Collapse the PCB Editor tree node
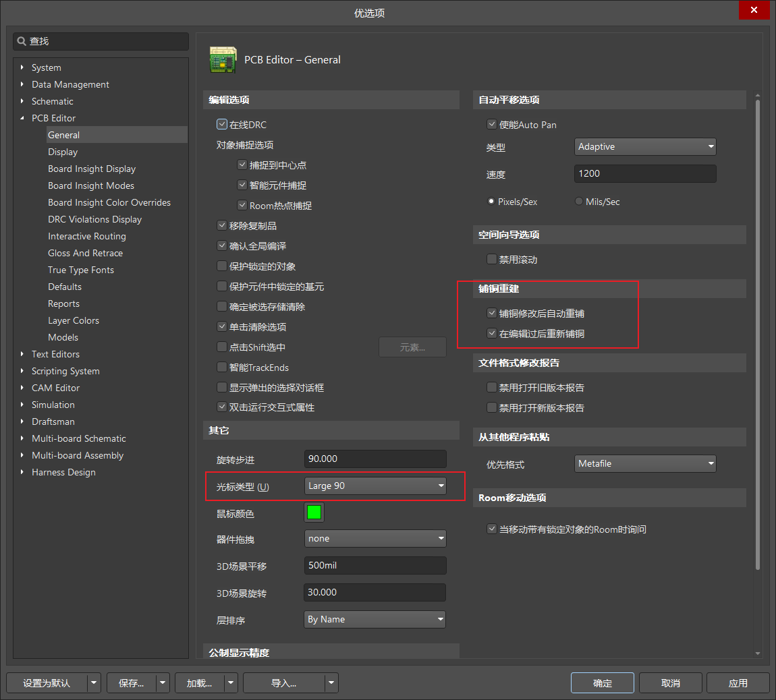776x700 pixels. pyautogui.click(x=22, y=118)
